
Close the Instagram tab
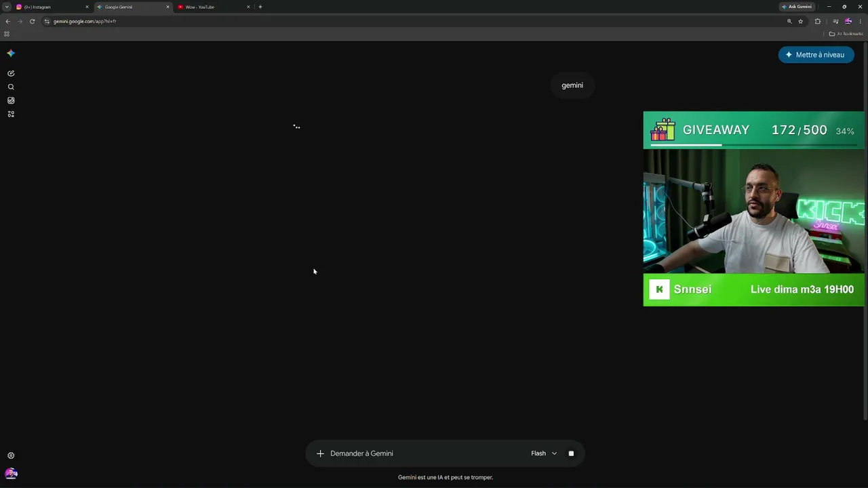coord(87,7)
